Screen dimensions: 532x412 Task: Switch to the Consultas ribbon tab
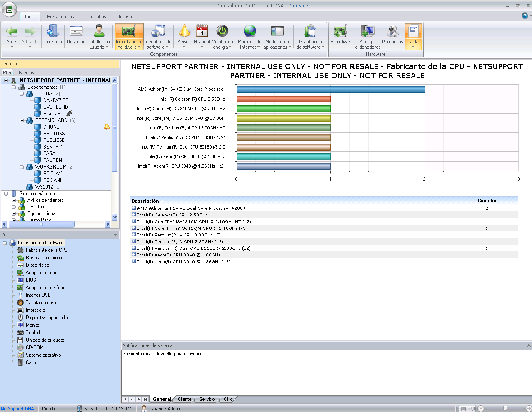click(96, 17)
